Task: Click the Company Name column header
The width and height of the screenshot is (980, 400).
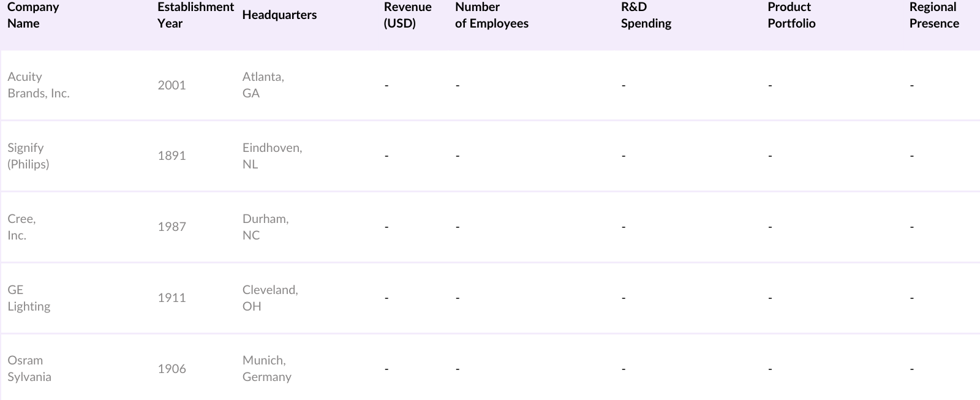Action: click(33, 15)
